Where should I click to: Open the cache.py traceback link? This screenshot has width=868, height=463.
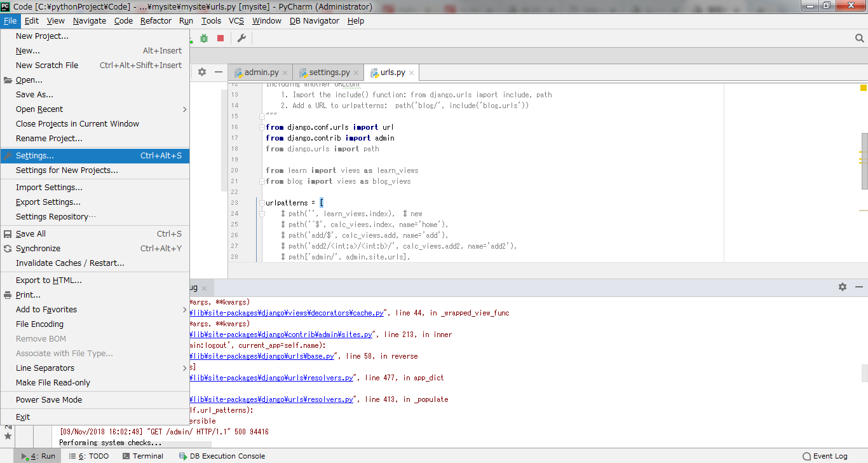tap(287, 313)
